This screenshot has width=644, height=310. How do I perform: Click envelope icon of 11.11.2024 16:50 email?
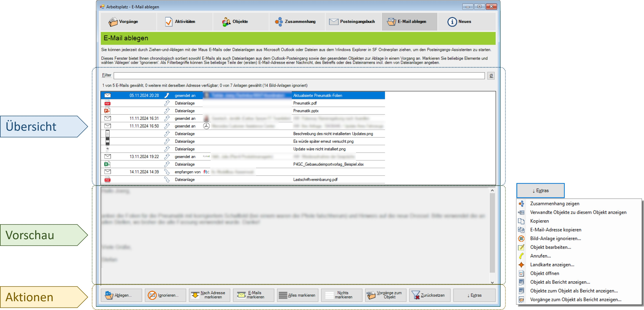pyautogui.click(x=107, y=126)
